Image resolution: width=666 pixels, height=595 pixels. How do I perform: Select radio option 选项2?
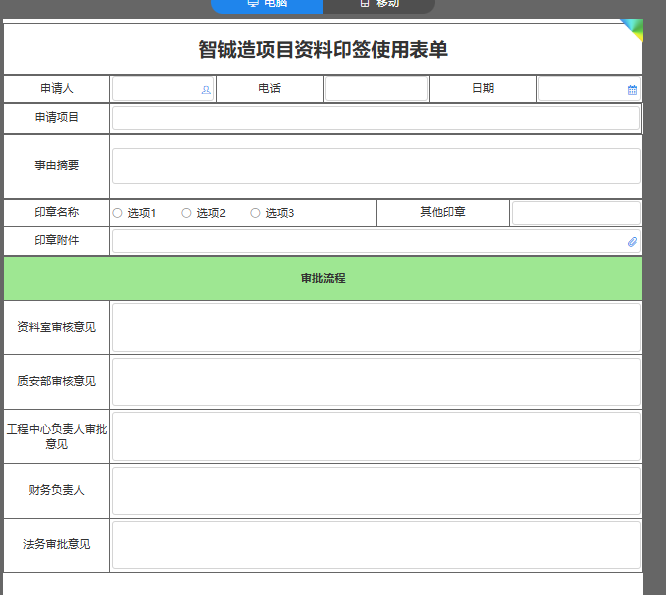[186, 213]
